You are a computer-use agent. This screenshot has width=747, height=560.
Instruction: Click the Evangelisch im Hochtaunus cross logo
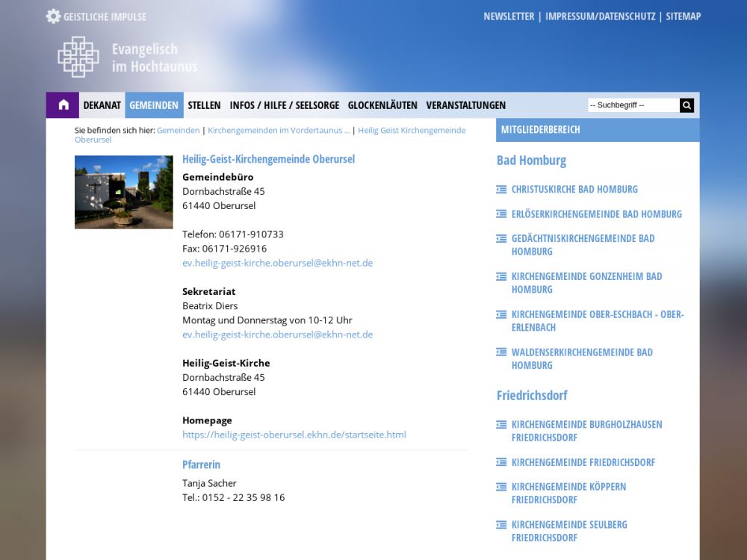point(78,57)
